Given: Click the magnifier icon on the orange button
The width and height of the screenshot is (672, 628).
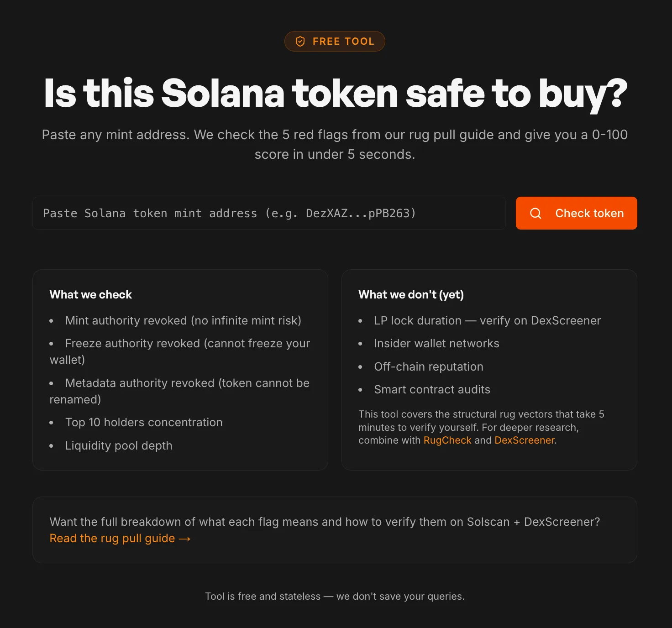Looking at the screenshot, I should click(x=535, y=213).
